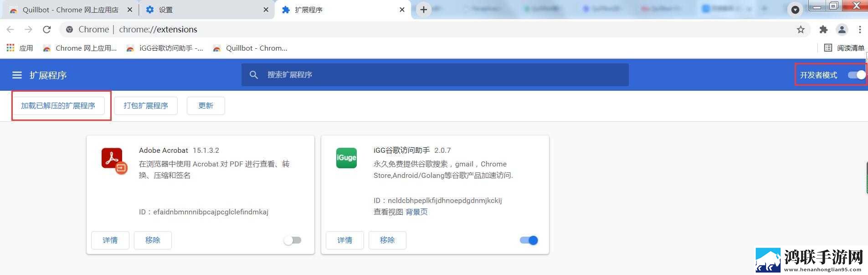Image resolution: width=868 pixels, height=275 pixels.
Task: Open Quillbot - Chrom... bookmark
Action: point(250,48)
